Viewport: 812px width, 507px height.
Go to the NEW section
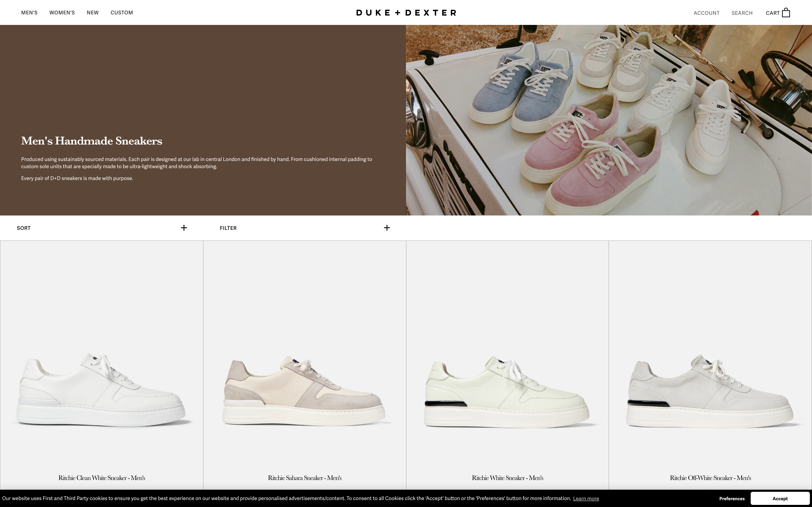click(93, 13)
